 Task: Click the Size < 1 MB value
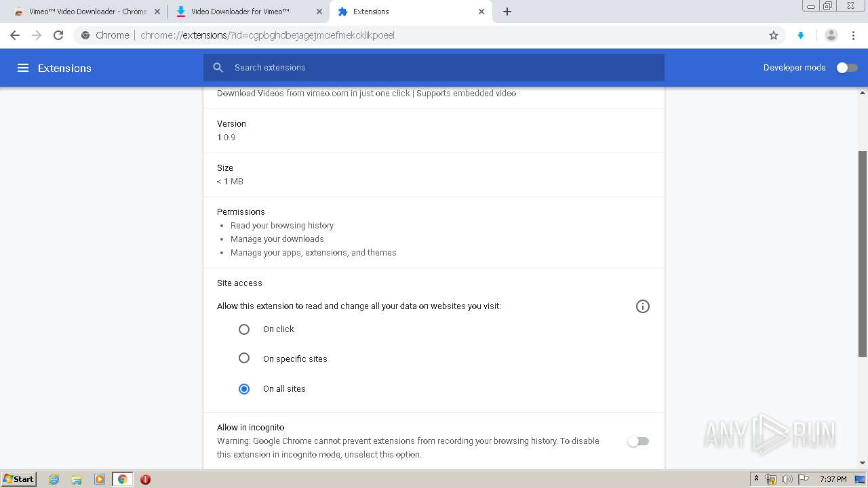pyautogui.click(x=230, y=182)
